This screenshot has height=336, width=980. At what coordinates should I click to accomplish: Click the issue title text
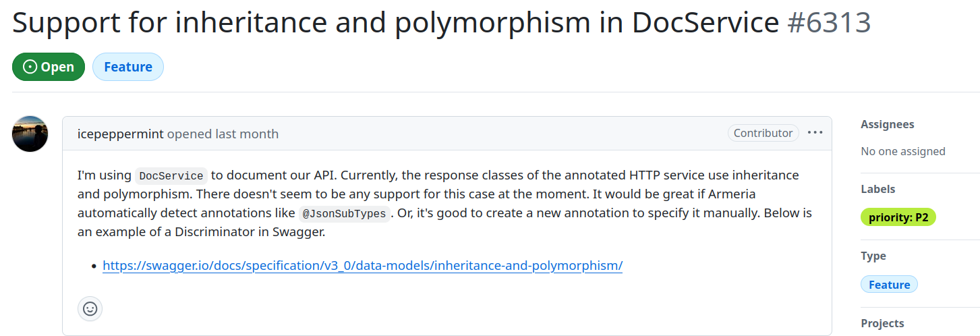click(x=395, y=23)
